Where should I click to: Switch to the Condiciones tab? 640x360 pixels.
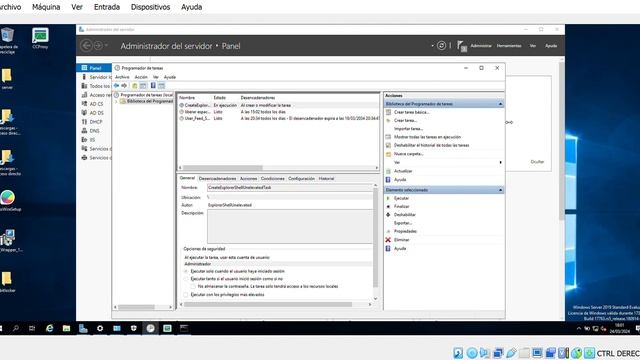272,179
